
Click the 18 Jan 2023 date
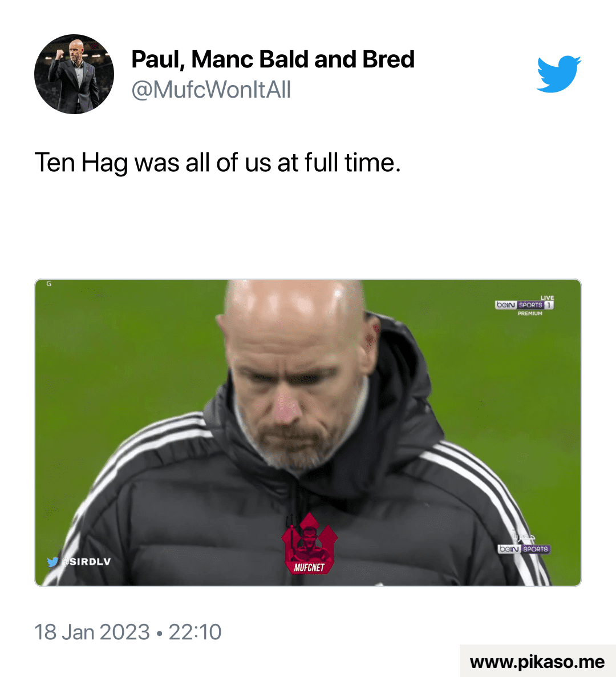click(92, 632)
